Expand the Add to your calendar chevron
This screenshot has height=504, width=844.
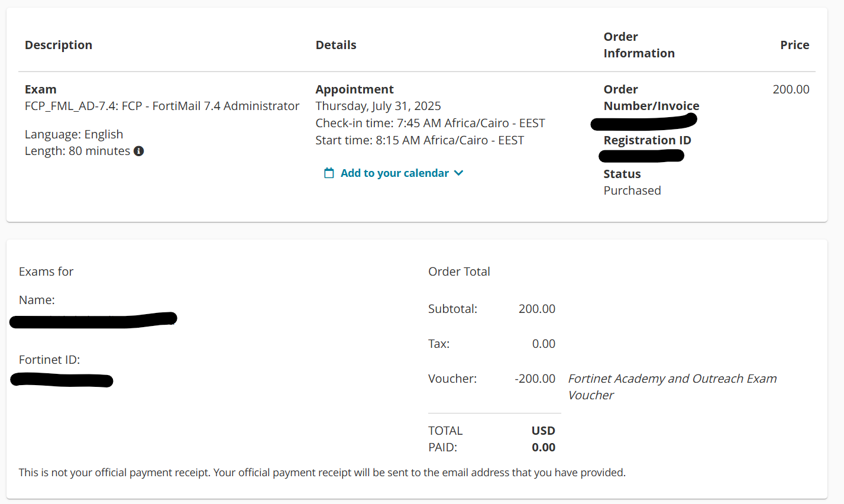click(458, 173)
